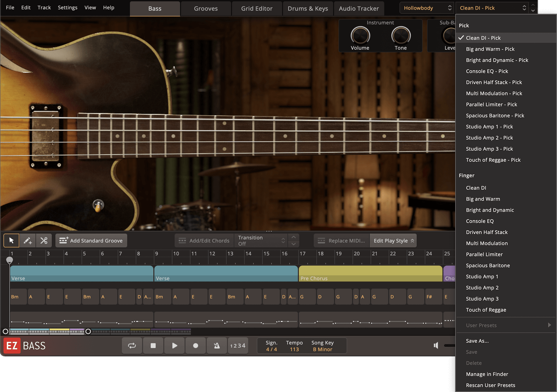Start playback with play button
Viewport: 557px width, 392px height.
coord(174,346)
